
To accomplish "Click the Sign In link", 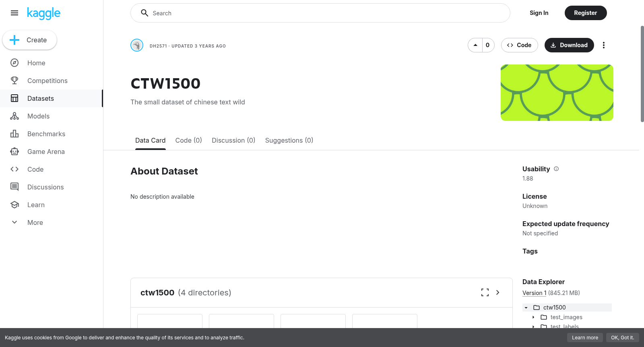I will click(539, 13).
